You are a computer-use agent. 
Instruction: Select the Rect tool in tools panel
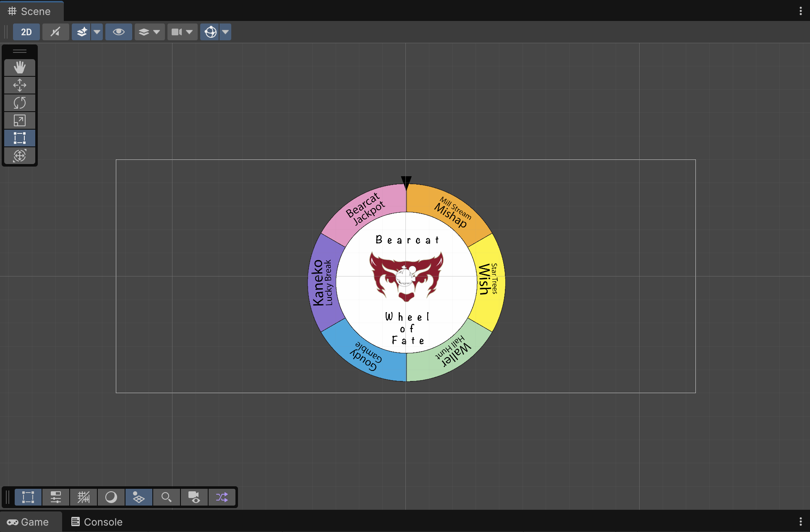pyautogui.click(x=20, y=138)
